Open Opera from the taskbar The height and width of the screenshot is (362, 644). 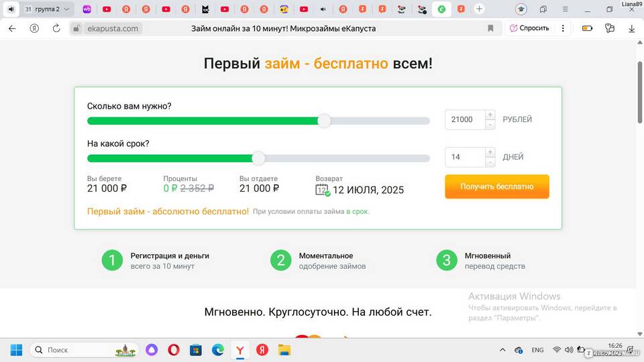[x=174, y=350]
